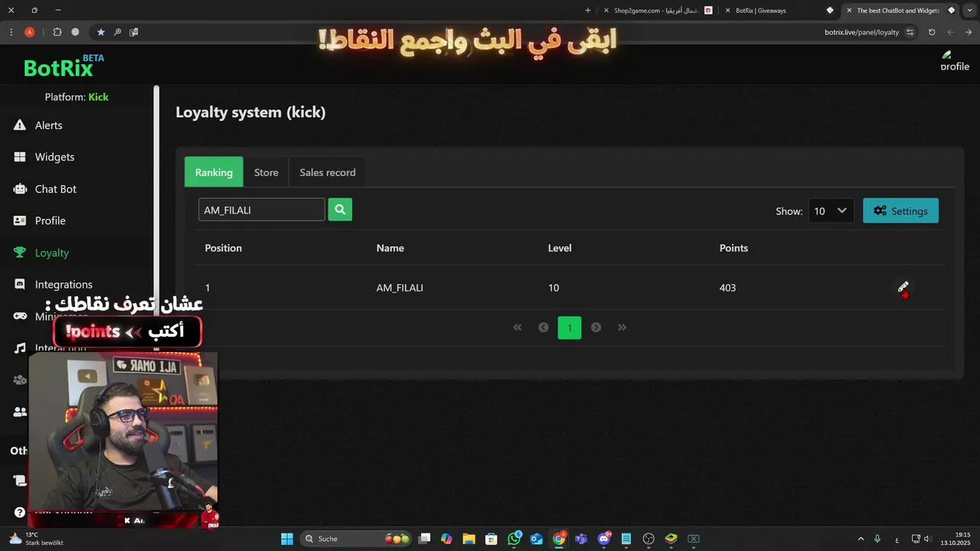Click the browser back arrow
The width and height of the screenshot is (980, 551).
(969, 32)
